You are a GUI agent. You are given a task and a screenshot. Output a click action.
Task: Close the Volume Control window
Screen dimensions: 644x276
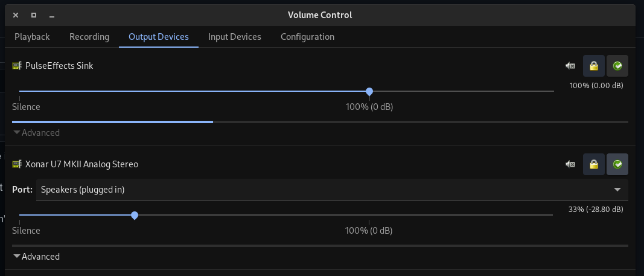click(16, 15)
